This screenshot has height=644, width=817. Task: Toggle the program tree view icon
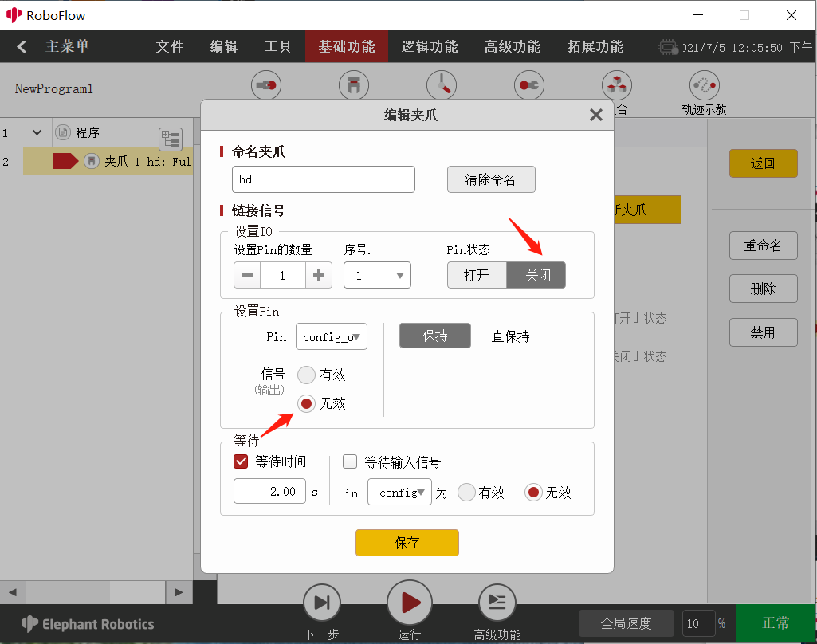coord(171,139)
